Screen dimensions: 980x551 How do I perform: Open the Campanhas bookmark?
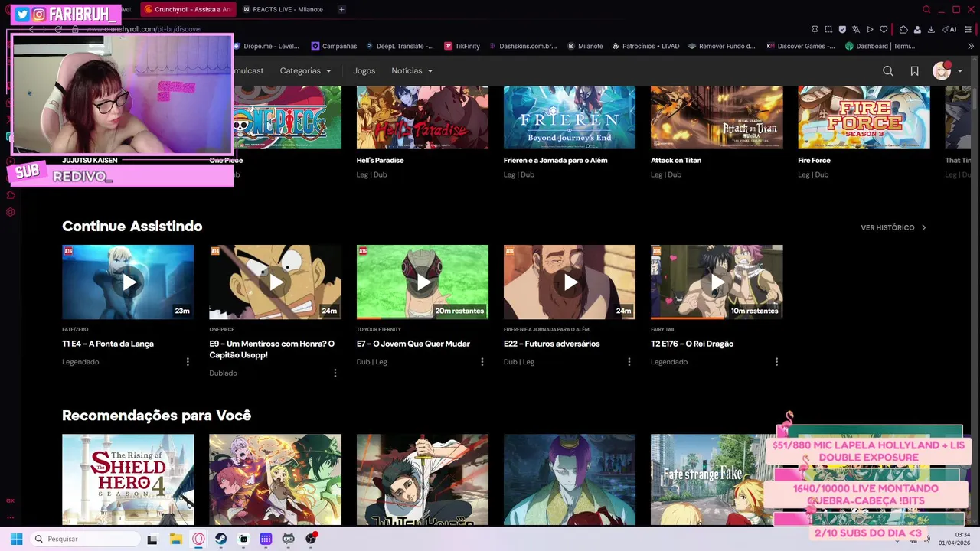click(334, 46)
